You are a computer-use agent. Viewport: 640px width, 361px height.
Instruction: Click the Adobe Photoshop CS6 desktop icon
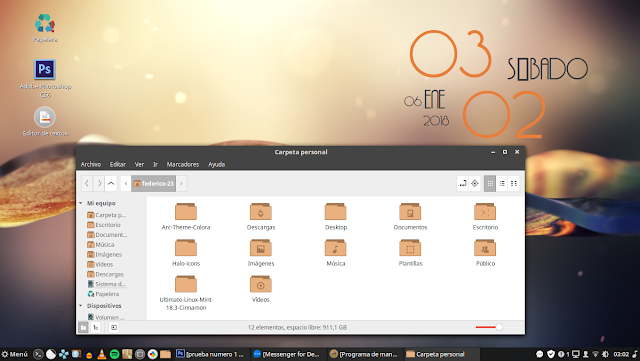point(44,69)
